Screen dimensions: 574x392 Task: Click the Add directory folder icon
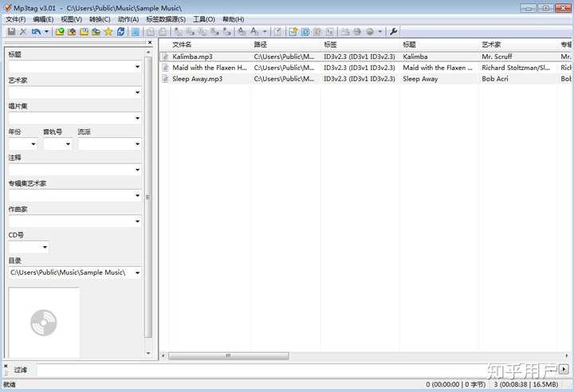coord(72,32)
